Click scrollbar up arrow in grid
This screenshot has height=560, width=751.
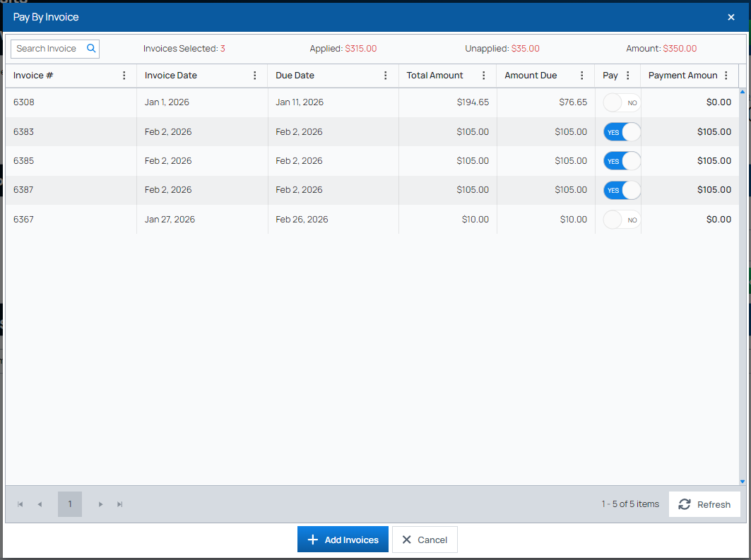(743, 91)
